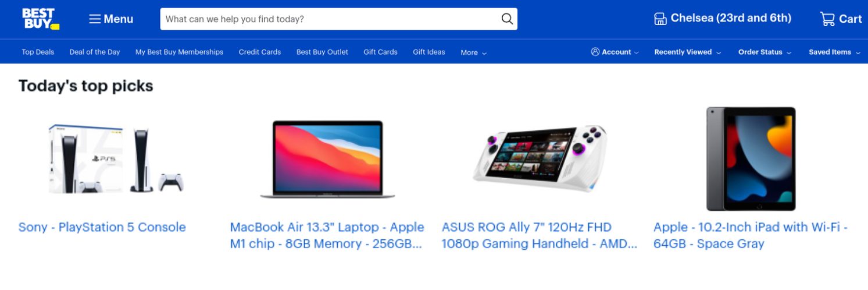Image resolution: width=868 pixels, height=290 pixels.
Task: Open the Best Buy Outlet link
Action: (322, 52)
